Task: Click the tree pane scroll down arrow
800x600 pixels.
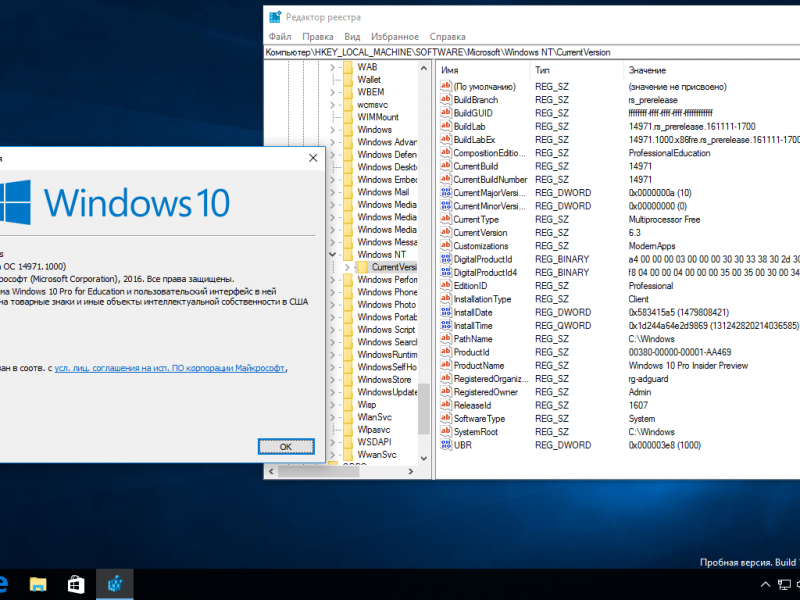Action: coord(423,458)
